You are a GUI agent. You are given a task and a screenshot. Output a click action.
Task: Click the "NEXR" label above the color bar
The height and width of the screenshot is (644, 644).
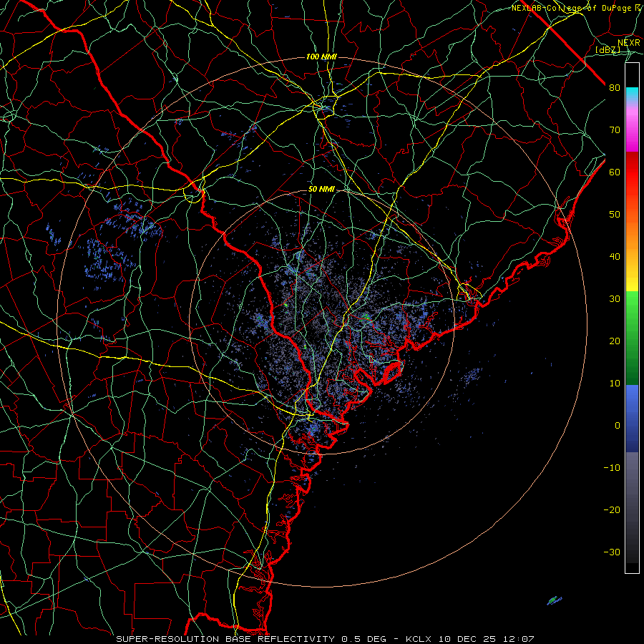pos(629,43)
